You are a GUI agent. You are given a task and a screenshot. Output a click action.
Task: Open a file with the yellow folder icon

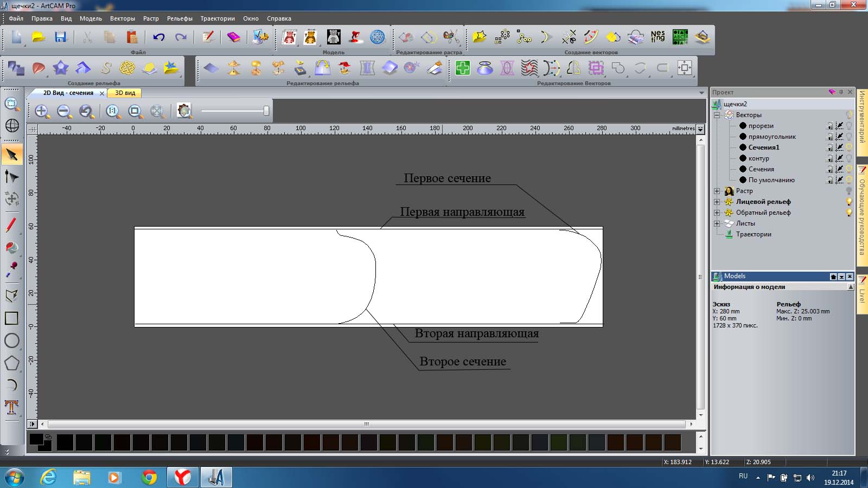pos(39,37)
